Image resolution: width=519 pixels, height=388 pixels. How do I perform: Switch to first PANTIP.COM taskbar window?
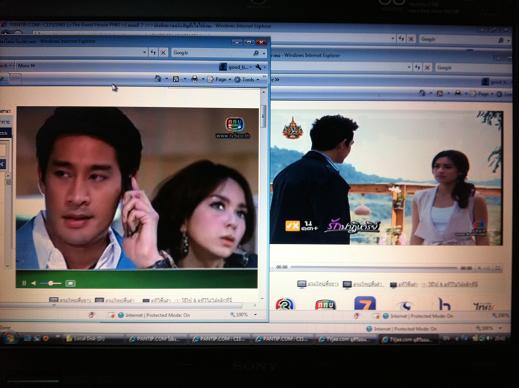pos(154,339)
